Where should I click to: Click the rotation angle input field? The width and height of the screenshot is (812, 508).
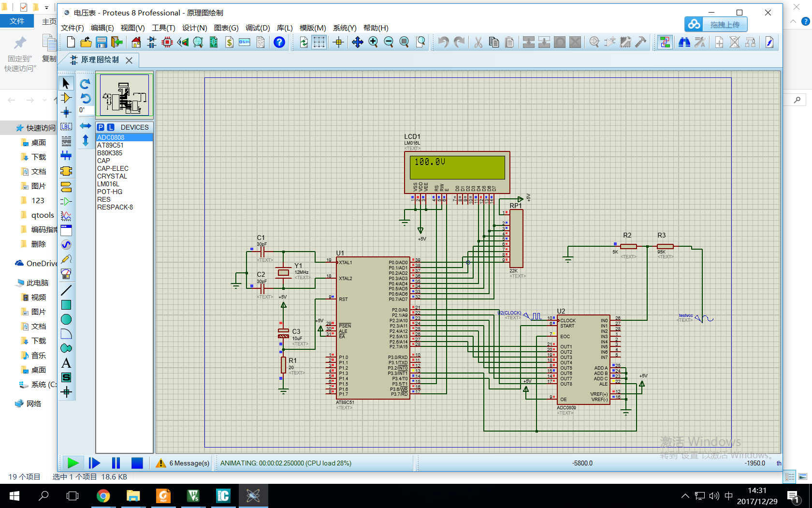click(85, 110)
